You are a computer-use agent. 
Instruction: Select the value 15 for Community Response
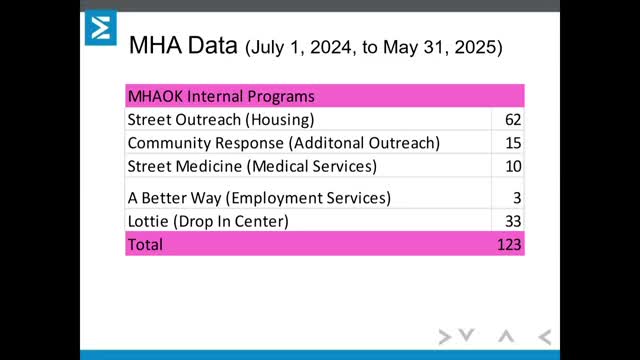click(513, 143)
